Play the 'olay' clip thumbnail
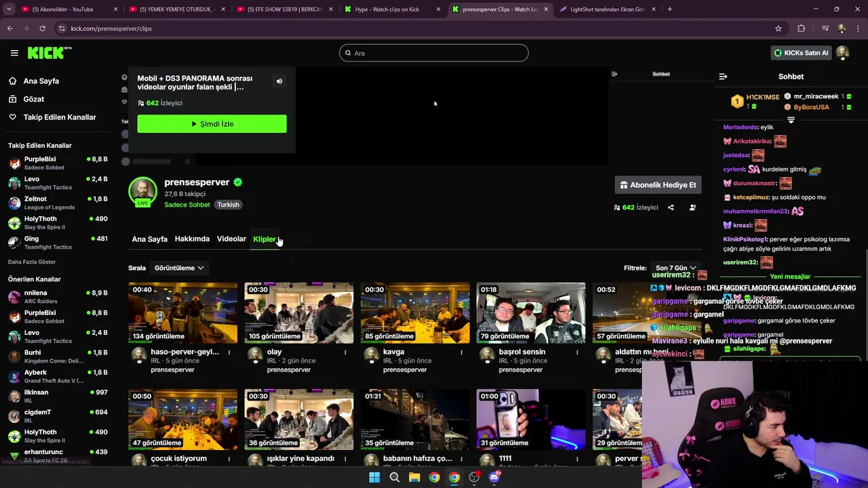 click(299, 313)
